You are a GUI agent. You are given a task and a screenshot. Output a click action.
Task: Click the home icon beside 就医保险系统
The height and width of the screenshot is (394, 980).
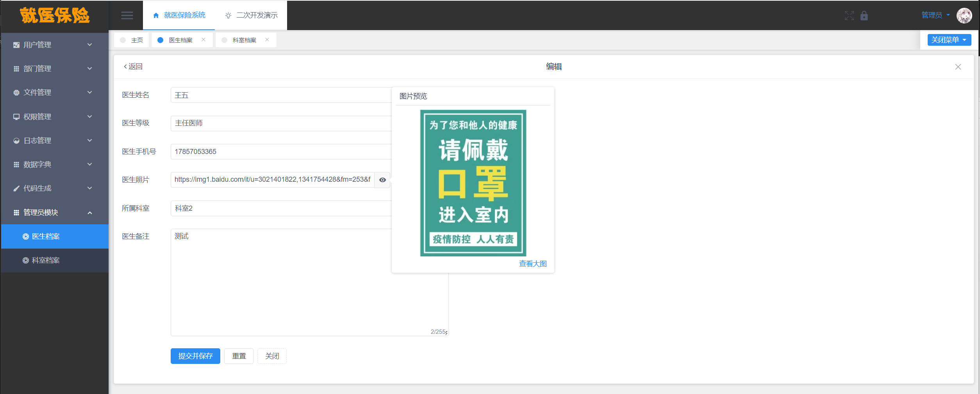pos(156,15)
